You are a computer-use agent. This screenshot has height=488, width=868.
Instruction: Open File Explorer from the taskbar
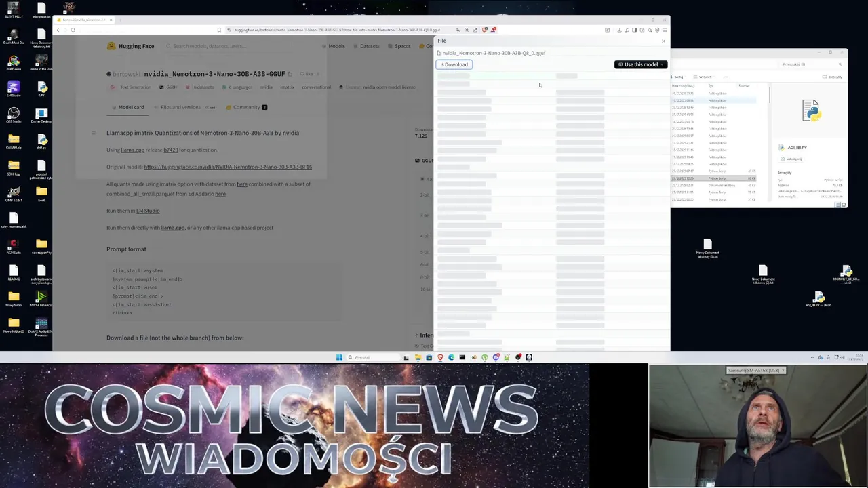coord(418,357)
